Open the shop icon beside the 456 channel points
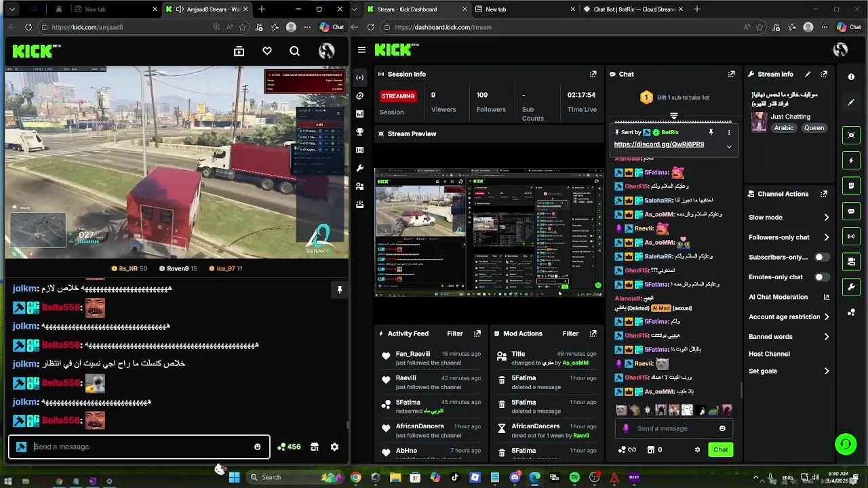Viewport: 868px width, 488px height. [x=314, y=447]
